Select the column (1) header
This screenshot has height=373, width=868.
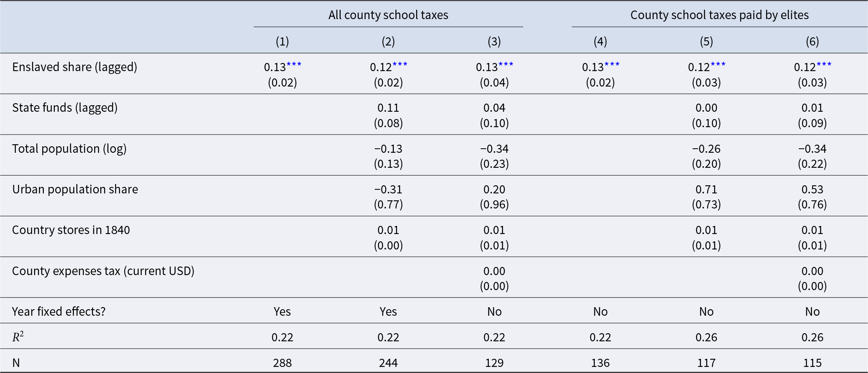pyautogui.click(x=282, y=41)
